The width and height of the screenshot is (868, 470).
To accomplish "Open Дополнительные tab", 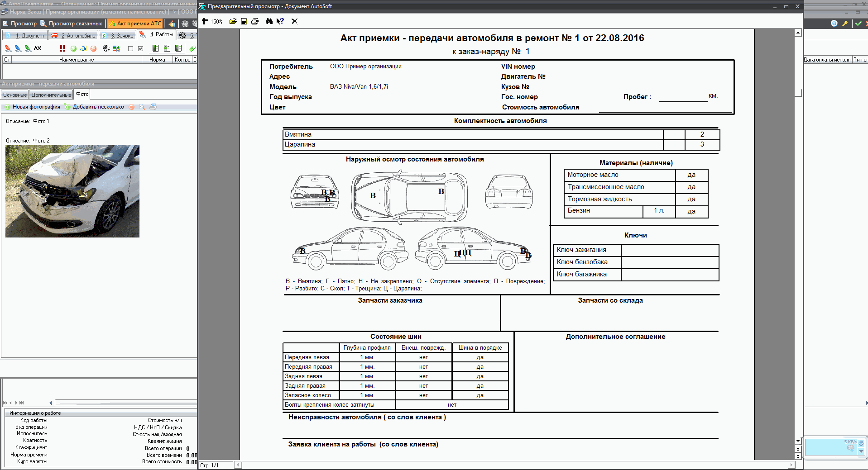I will click(52, 95).
